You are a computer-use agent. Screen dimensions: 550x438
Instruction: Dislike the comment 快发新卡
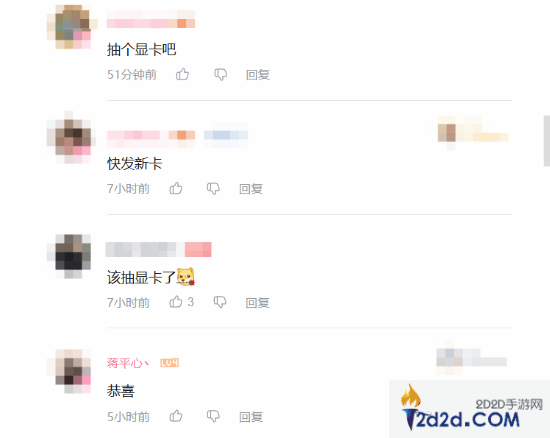[x=213, y=189]
